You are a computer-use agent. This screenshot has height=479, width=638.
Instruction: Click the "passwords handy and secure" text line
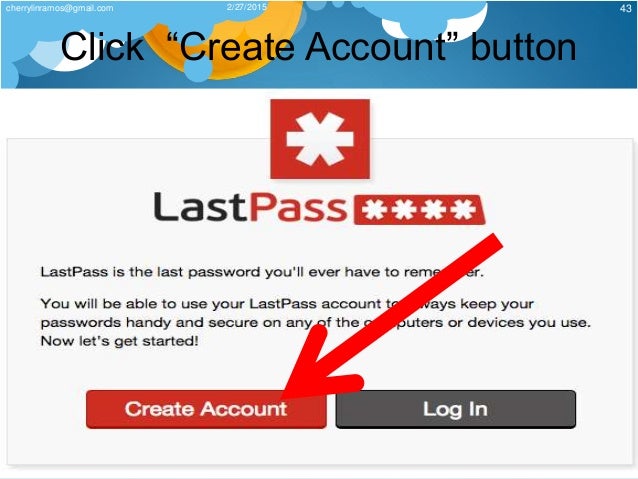pos(315,323)
